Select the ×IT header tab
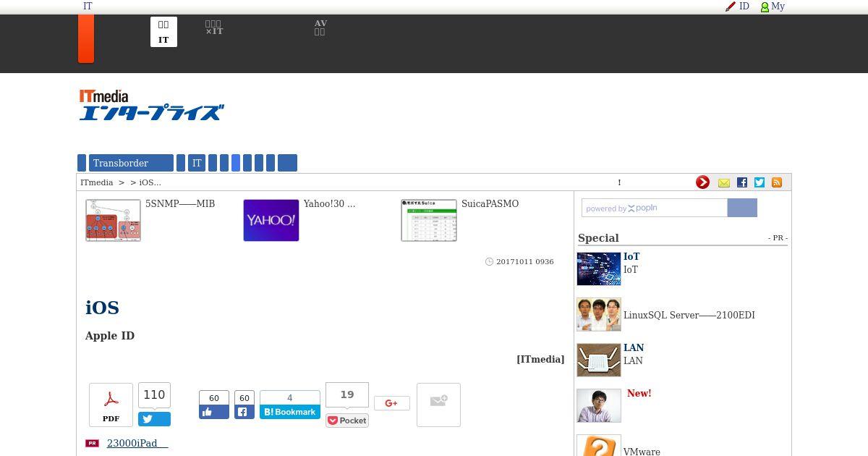Screen dimensions: 868x456 [214, 28]
